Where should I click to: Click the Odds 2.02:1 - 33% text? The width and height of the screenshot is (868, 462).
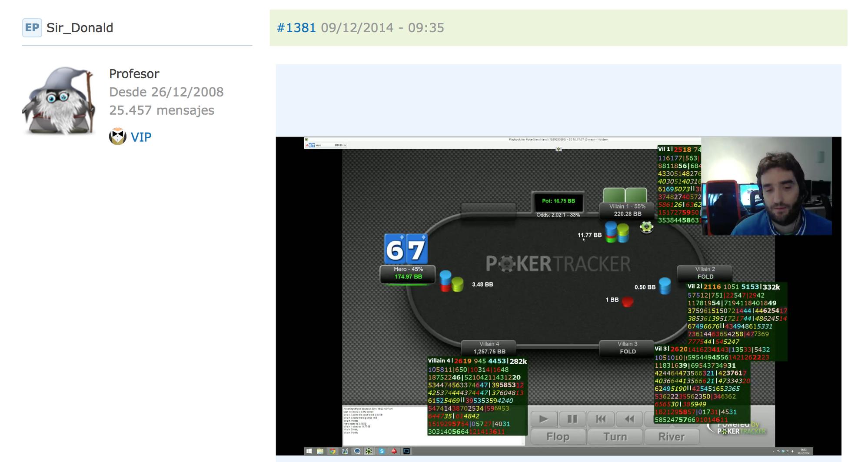[558, 215]
